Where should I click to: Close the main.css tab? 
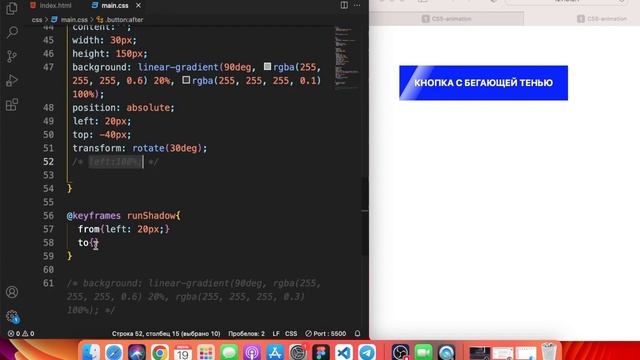(138, 5)
